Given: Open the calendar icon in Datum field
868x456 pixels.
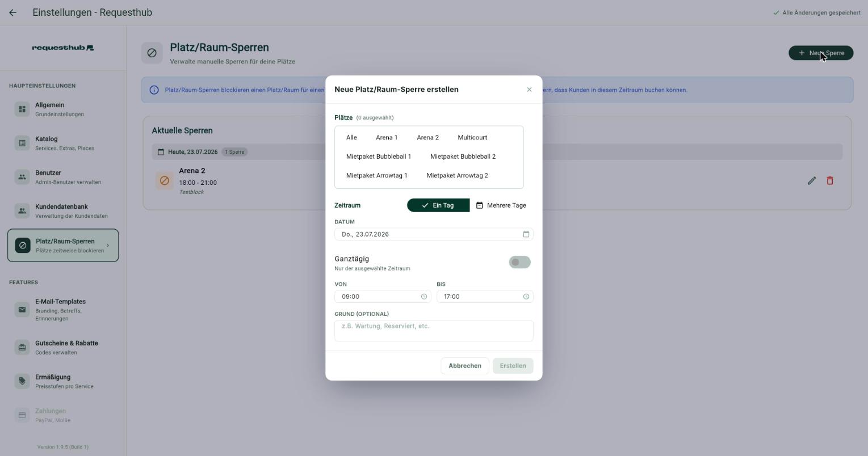Looking at the screenshot, I should pyautogui.click(x=526, y=234).
